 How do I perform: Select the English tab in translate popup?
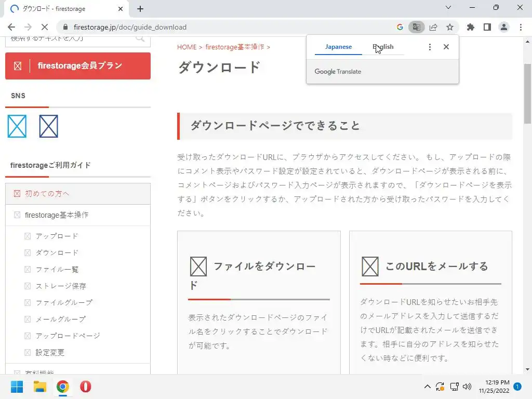tap(383, 47)
